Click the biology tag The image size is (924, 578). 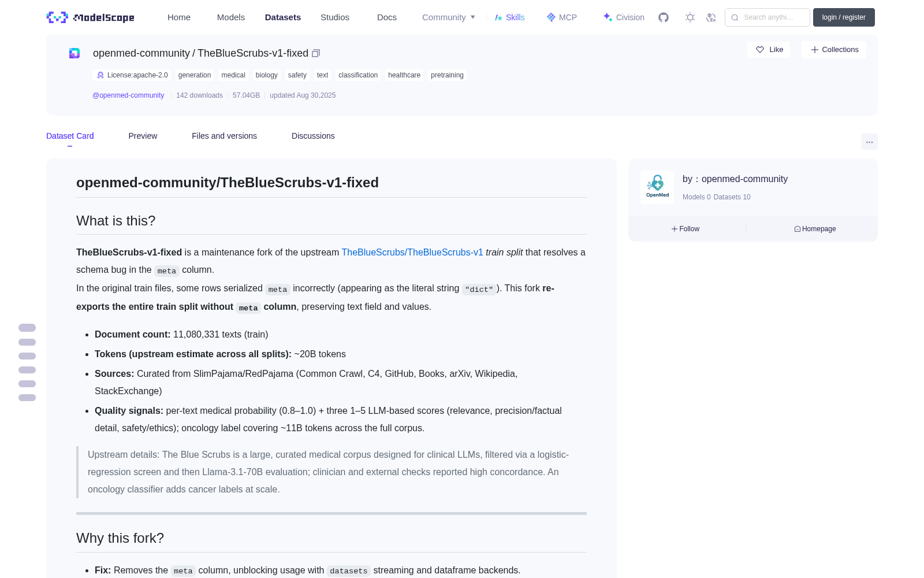coord(267,75)
